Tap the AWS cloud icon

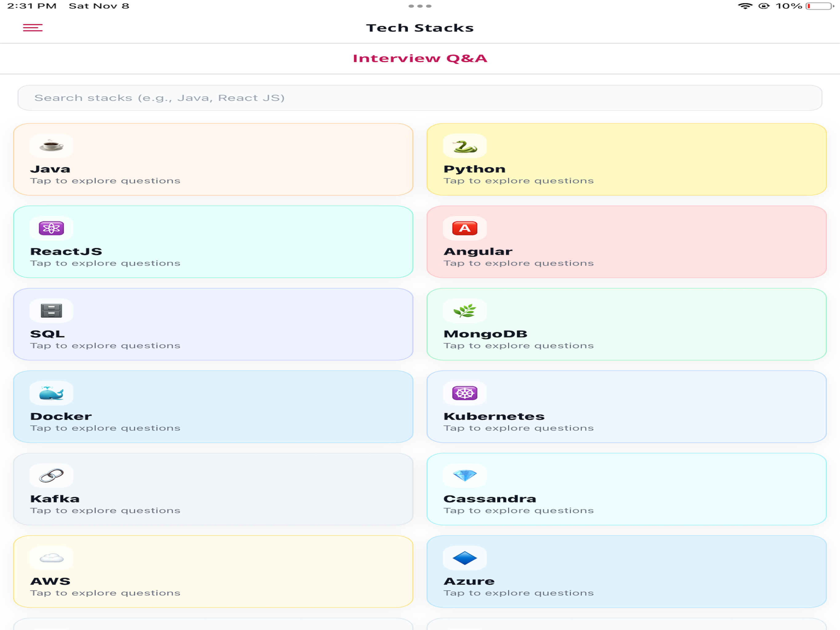(x=51, y=558)
